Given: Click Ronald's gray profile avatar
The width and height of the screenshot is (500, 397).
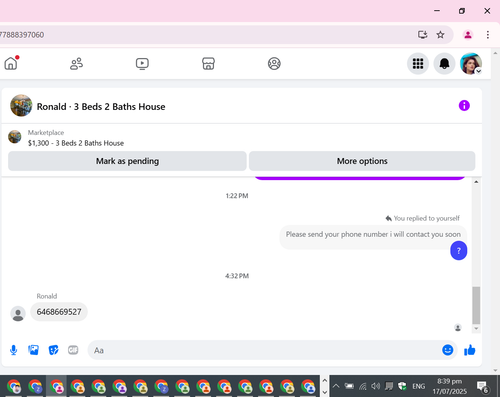Looking at the screenshot, I should coord(18,314).
